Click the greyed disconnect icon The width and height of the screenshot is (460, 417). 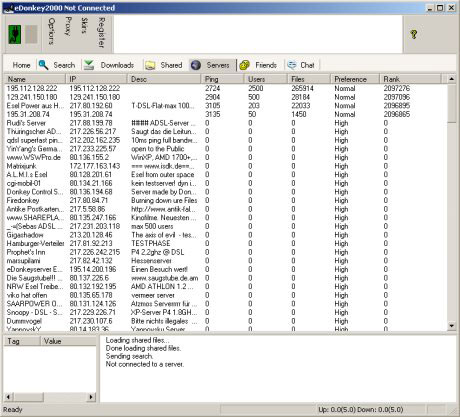coord(31,34)
